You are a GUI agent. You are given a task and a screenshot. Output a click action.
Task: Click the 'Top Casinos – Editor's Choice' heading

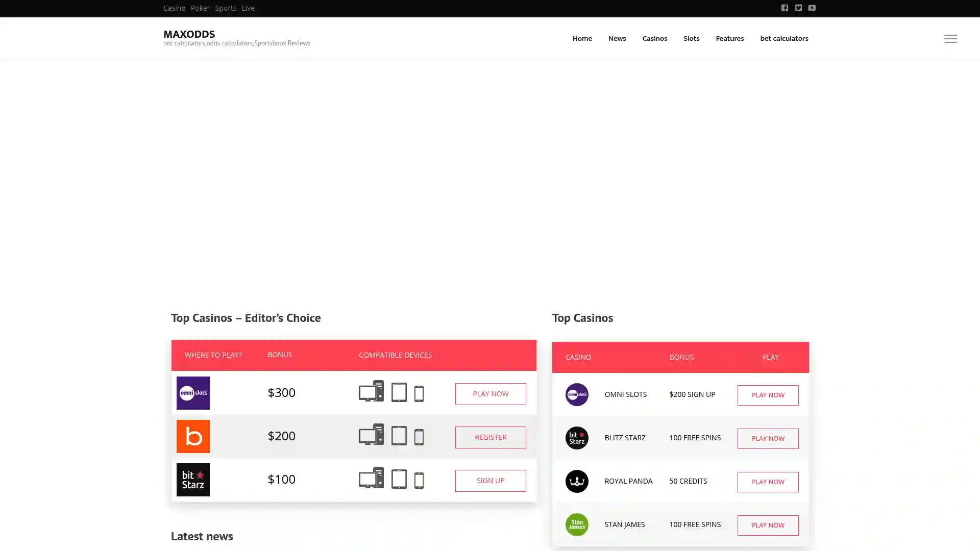[x=246, y=318]
